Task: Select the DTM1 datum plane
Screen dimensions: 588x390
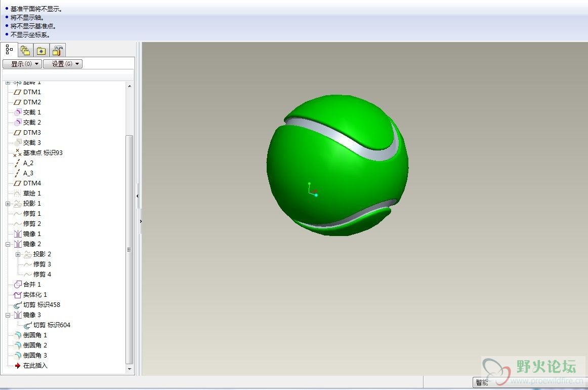Action: pos(32,92)
